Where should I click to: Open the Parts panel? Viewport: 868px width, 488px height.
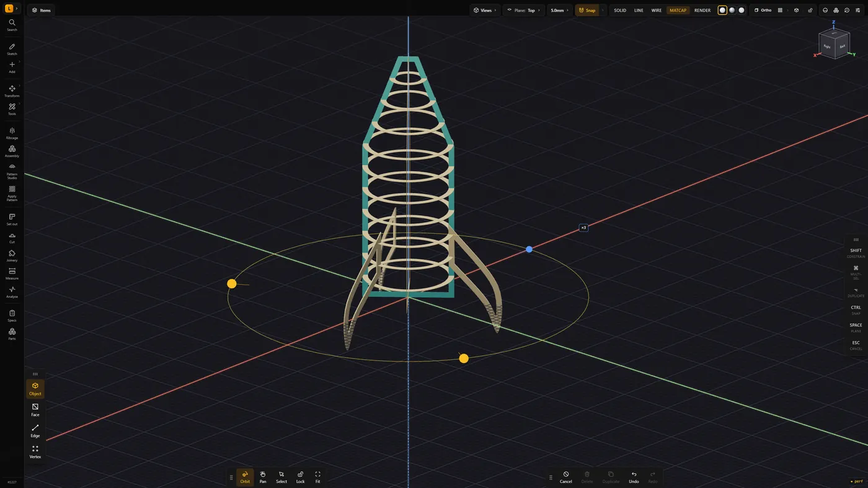[x=12, y=334]
